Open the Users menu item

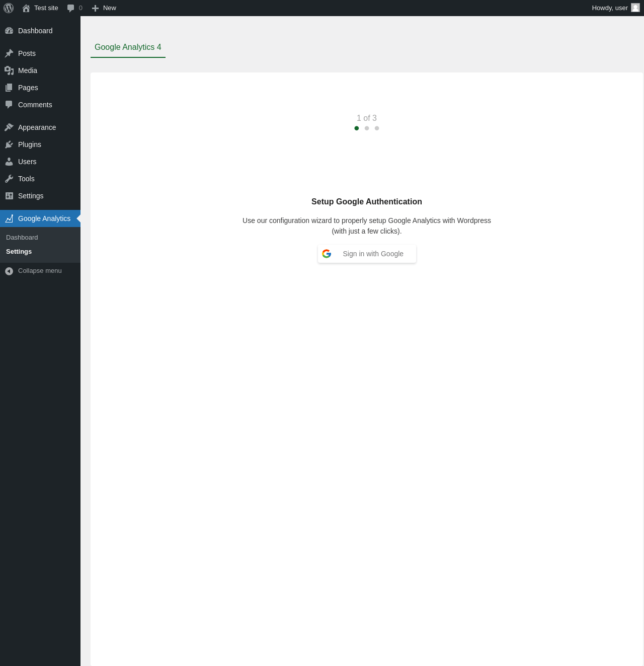click(x=40, y=162)
